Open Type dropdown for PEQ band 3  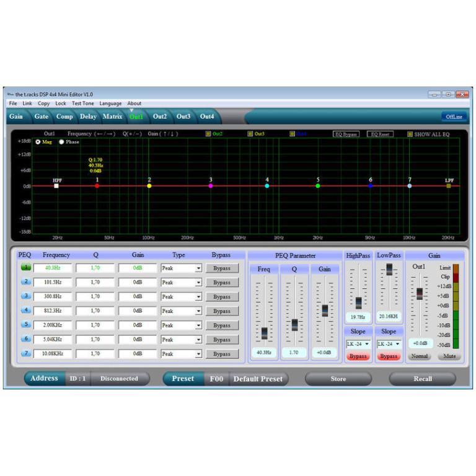(x=198, y=297)
